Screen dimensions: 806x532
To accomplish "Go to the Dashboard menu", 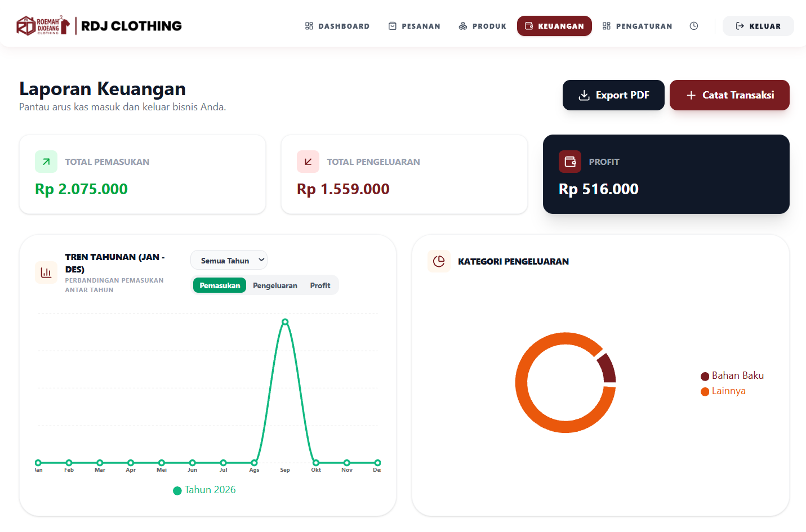I will tap(337, 26).
